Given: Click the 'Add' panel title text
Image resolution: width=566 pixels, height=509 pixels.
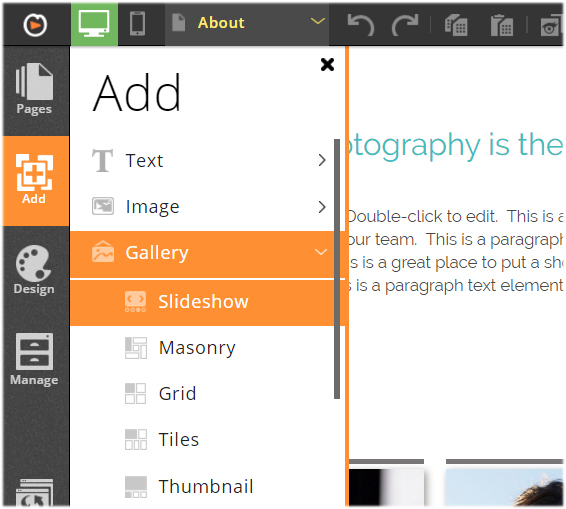Looking at the screenshot, I should [137, 93].
